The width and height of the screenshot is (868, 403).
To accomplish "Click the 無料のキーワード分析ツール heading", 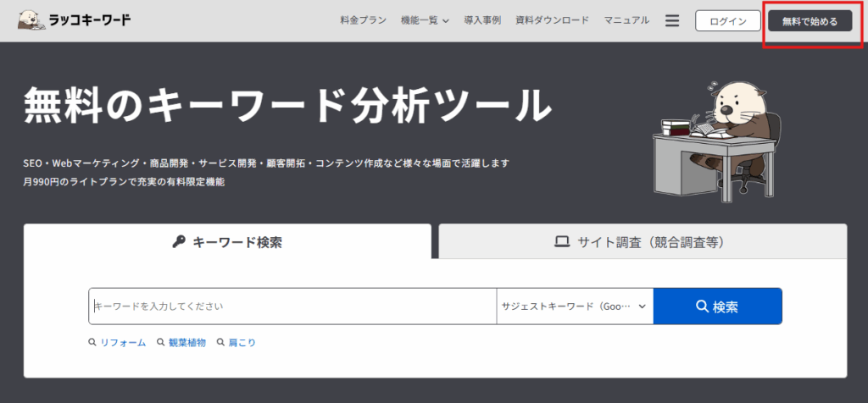I will pos(288,104).
